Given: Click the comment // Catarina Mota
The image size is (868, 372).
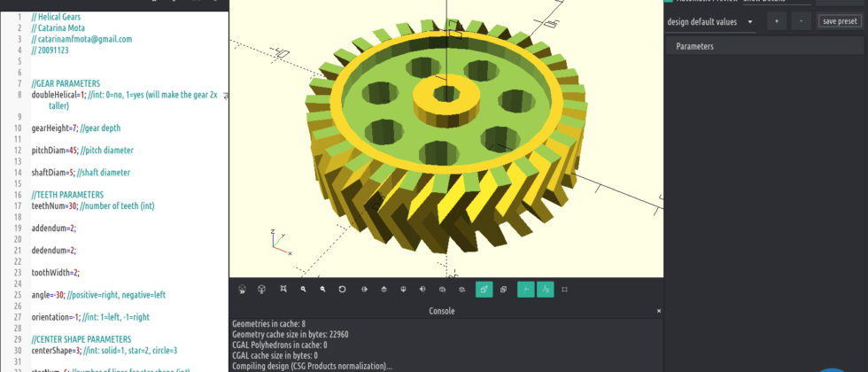Looking at the screenshot, I should tap(58, 27).
